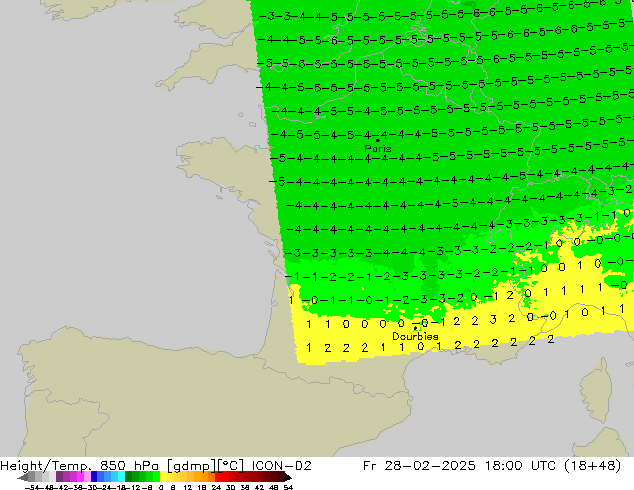Select the dark blue segment of the color scale

point(94,477)
